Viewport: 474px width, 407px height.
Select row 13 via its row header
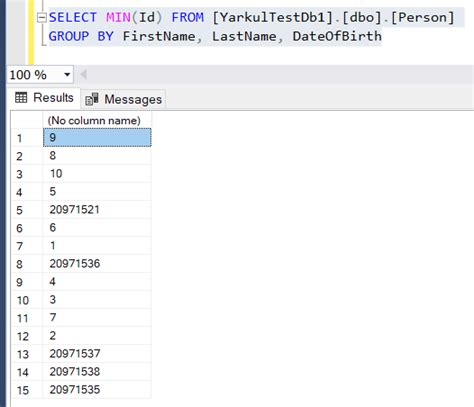(x=27, y=354)
